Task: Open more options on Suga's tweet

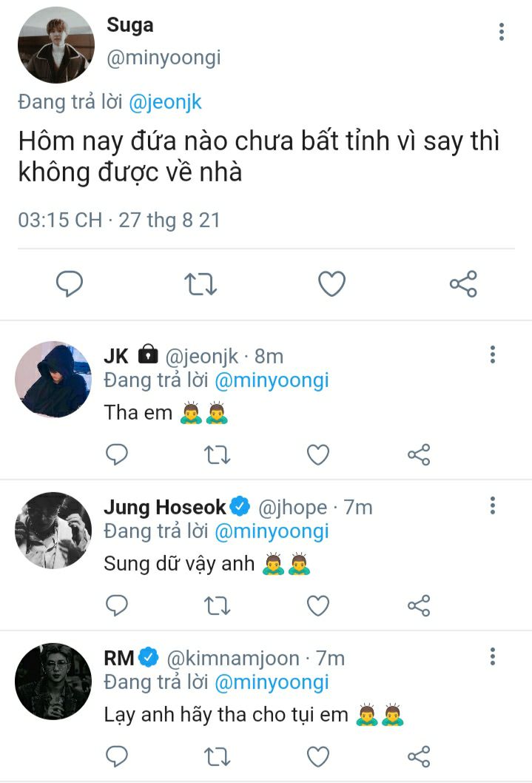Action: click(x=502, y=32)
